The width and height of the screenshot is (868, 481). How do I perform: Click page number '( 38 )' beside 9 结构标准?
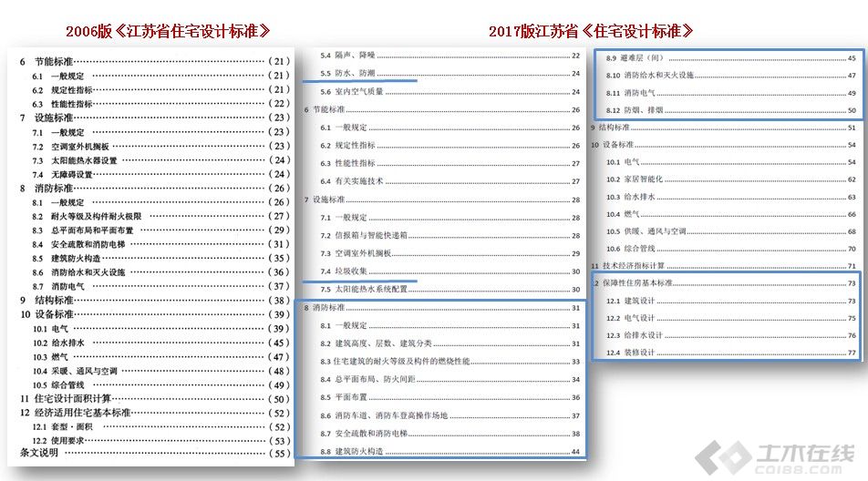click(x=279, y=301)
